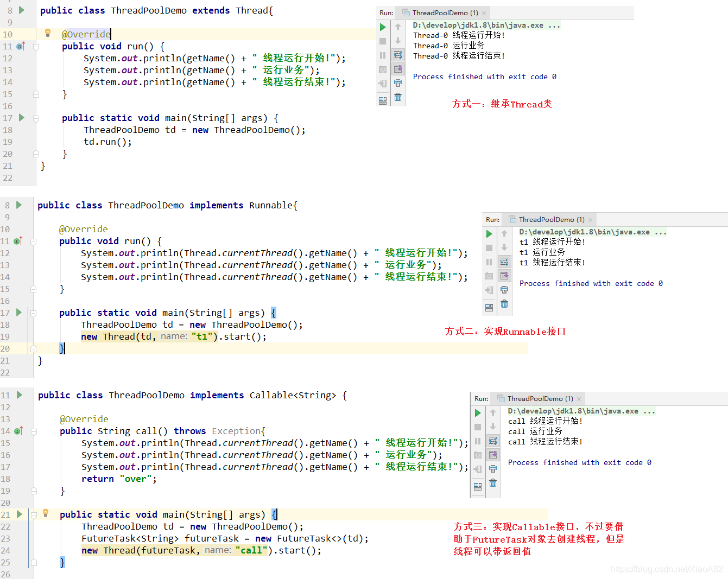The image size is (728, 579).
Task: Rerun ThreadPoolDemo in the Thread-0 output Run panel
Action: (x=383, y=27)
